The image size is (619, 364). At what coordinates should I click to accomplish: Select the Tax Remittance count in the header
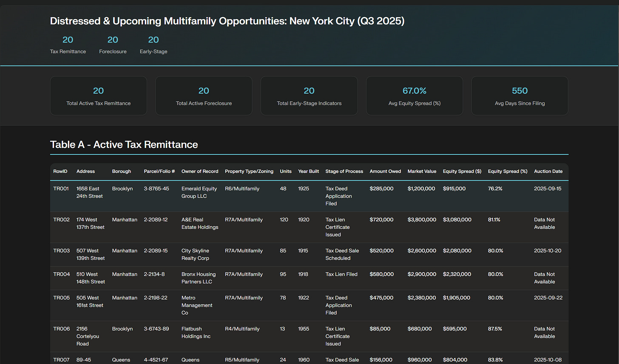68,40
